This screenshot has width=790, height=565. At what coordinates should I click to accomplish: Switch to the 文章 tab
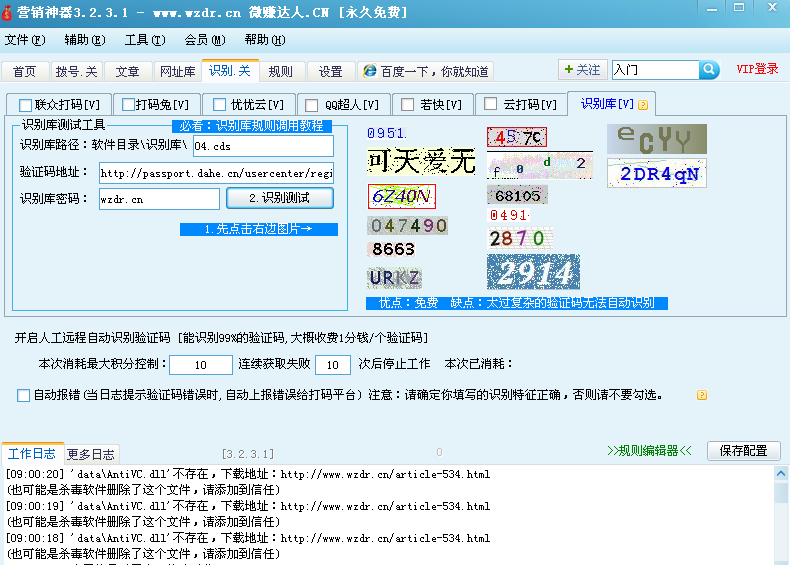coord(127,72)
